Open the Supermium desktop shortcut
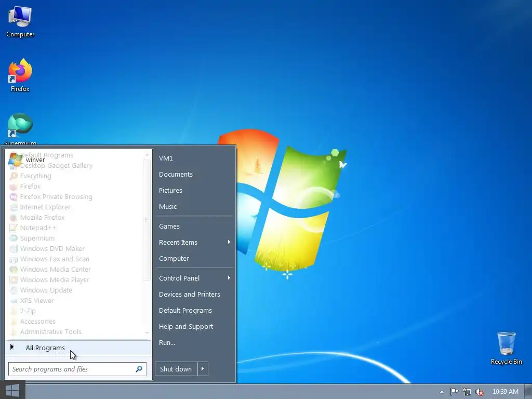This screenshot has height=399, width=532. pos(20,129)
